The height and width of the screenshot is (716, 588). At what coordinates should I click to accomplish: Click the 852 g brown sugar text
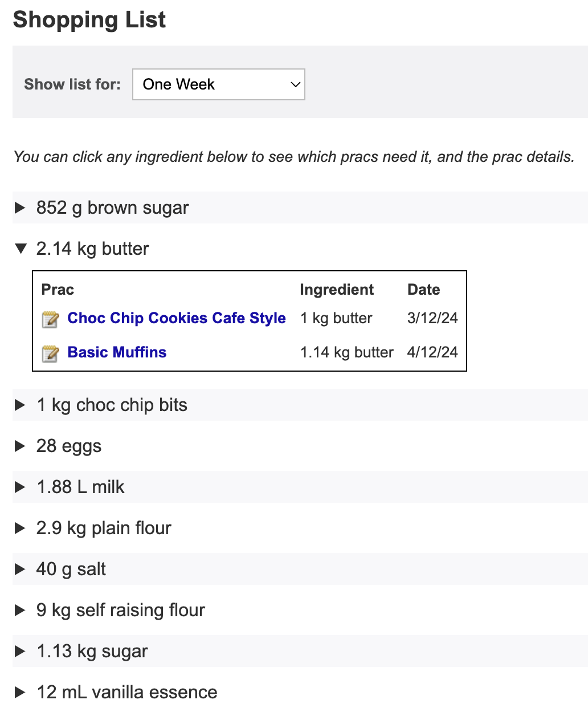pos(112,208)
